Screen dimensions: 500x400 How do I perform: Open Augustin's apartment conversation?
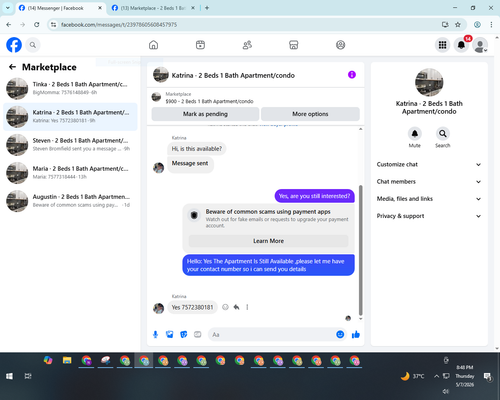point(70,201)
